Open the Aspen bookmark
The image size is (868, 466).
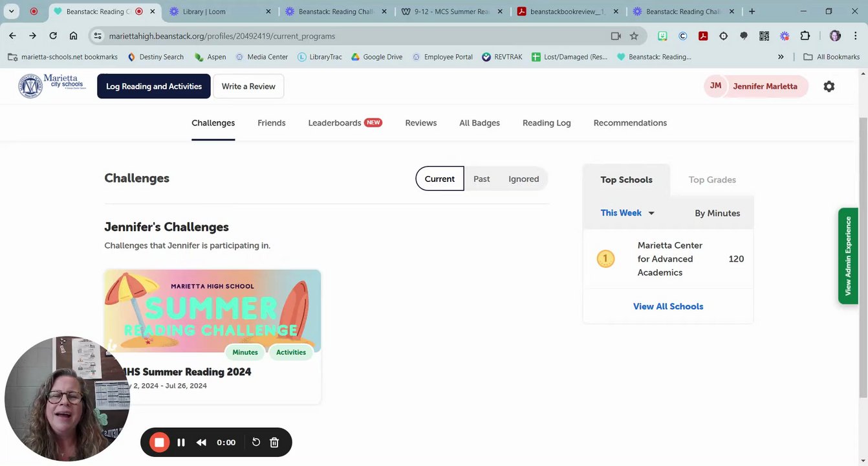[210, 57]
